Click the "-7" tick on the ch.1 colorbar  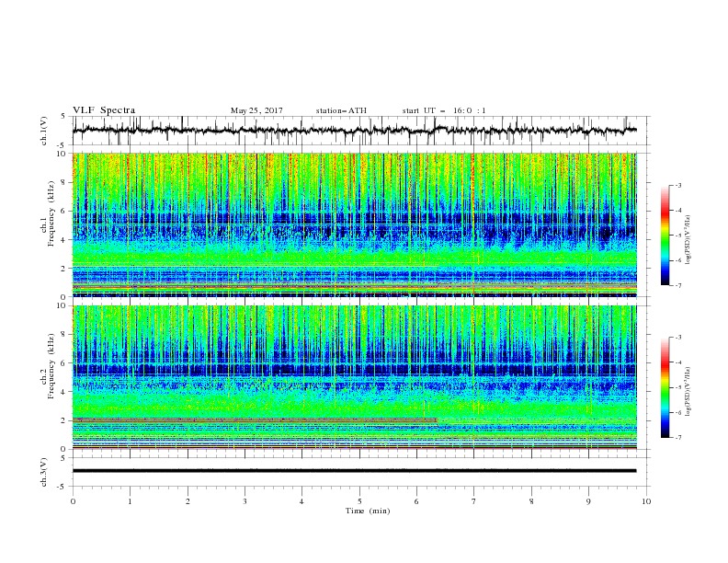pos(677,286)
